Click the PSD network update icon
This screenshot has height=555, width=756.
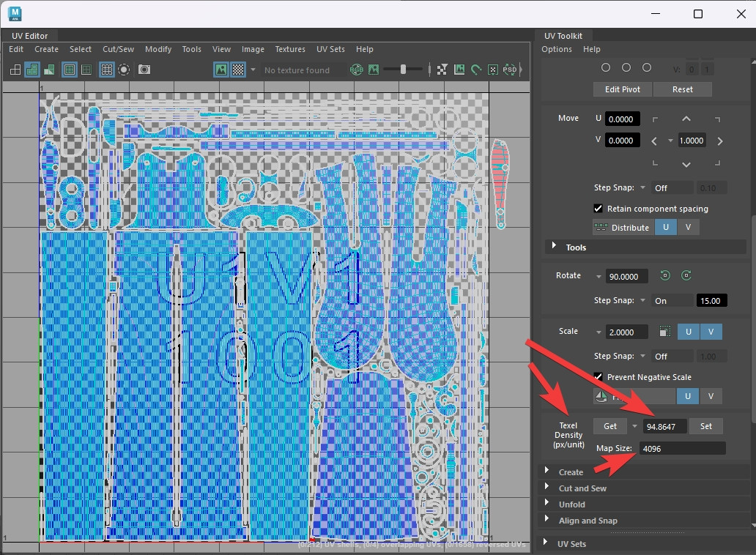click(x=510, y=70)
